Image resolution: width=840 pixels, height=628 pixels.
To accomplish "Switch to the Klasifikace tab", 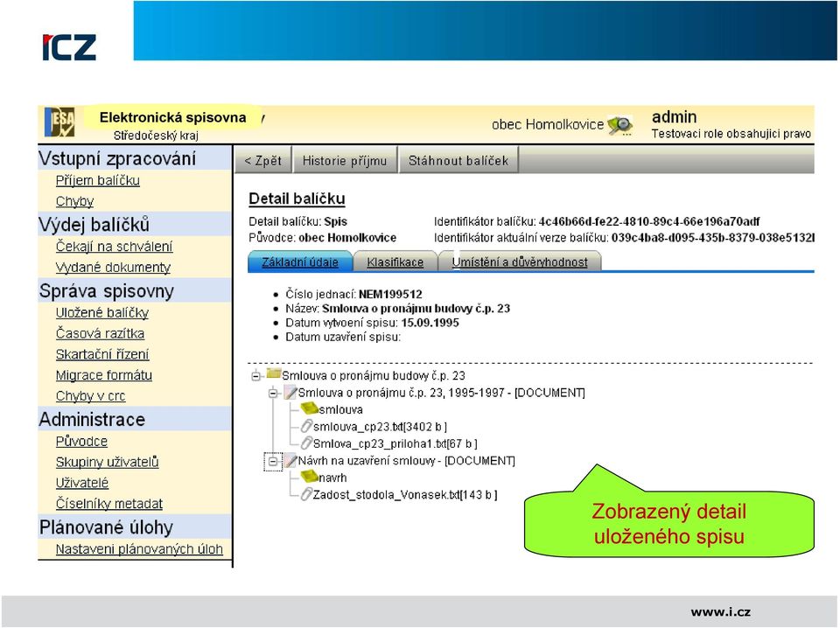I will click(x=395, y=262).
